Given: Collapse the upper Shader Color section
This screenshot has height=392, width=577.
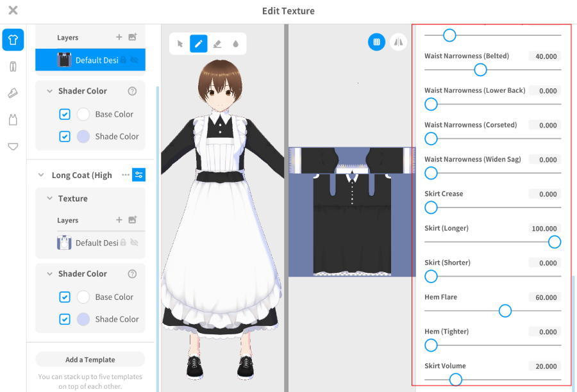Looking at the screenshot, I should [49, 91].
